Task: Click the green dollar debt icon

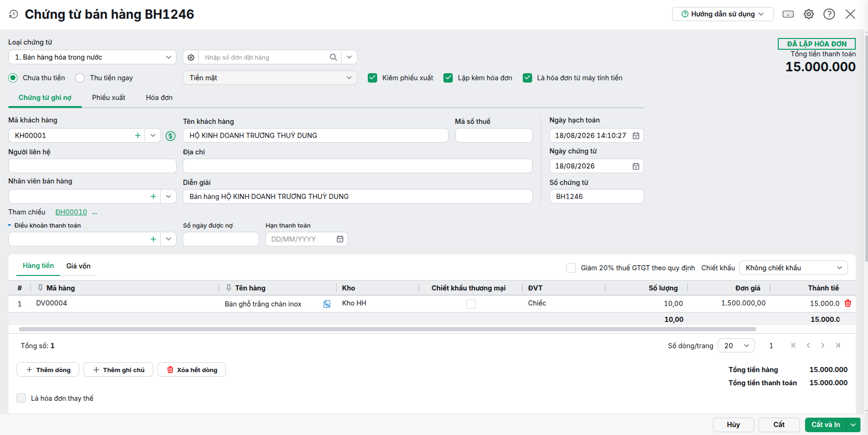Action: coord(170,136)
